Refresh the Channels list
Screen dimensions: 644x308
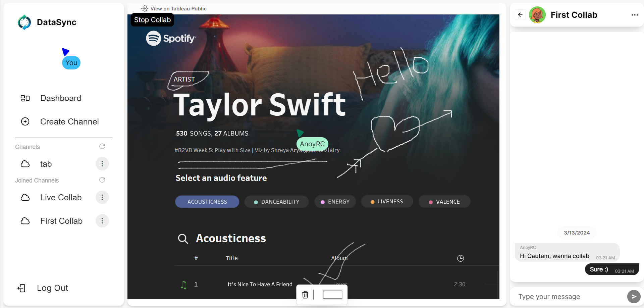click(x=102, y=147)
